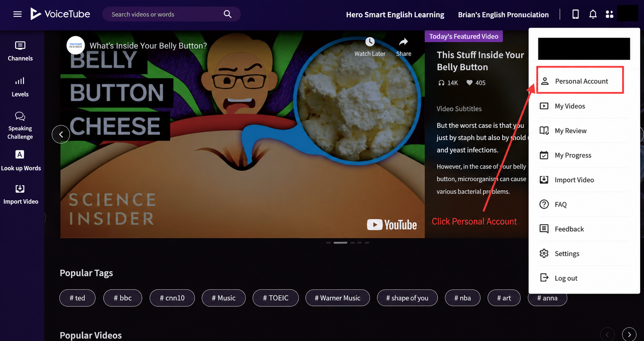Choose Log out from the menu

point(584,278)
